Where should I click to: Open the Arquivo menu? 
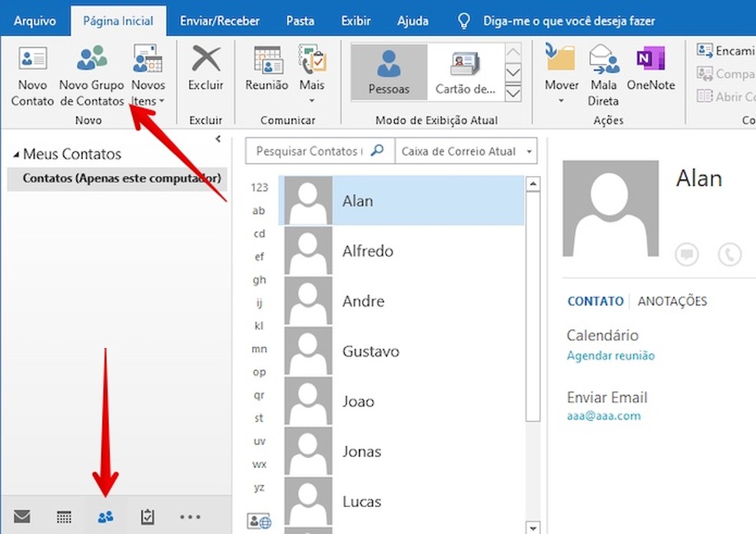[34, 21]
